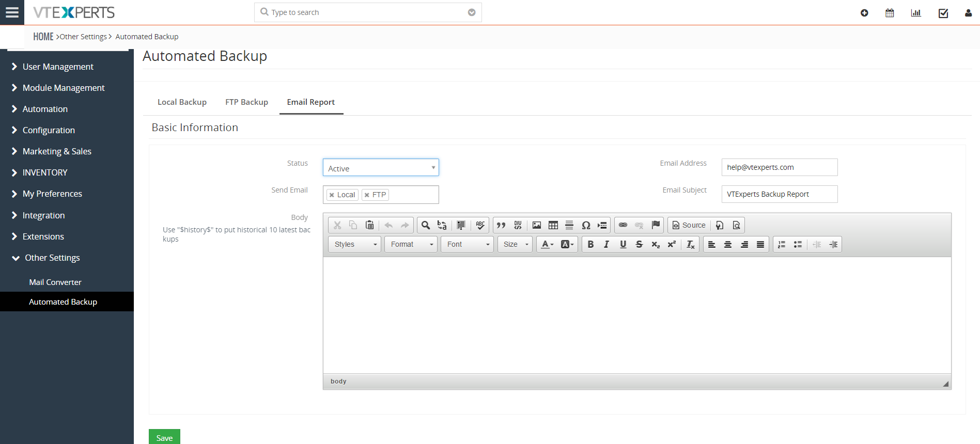Open the user profile icon
The height and width of the screenshot is (444, 980).
pyautogui.click(x=968, y=13)
